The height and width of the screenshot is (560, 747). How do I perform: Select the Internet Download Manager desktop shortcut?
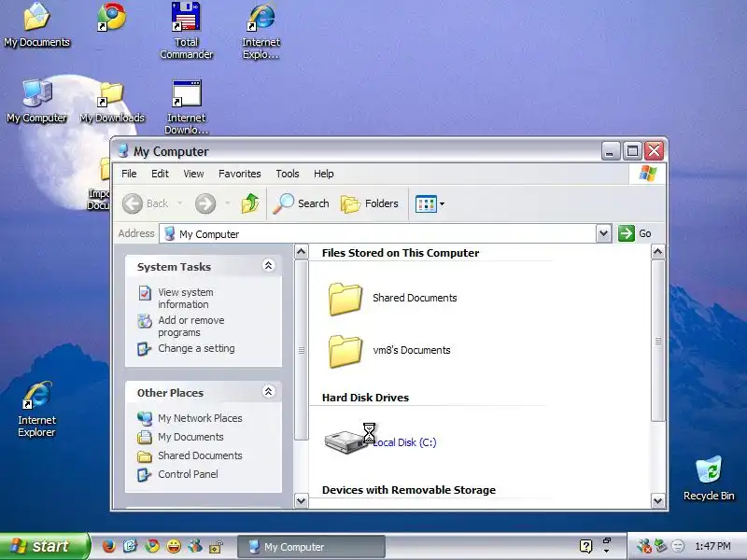pyautogui.click(x=186, y=106)
